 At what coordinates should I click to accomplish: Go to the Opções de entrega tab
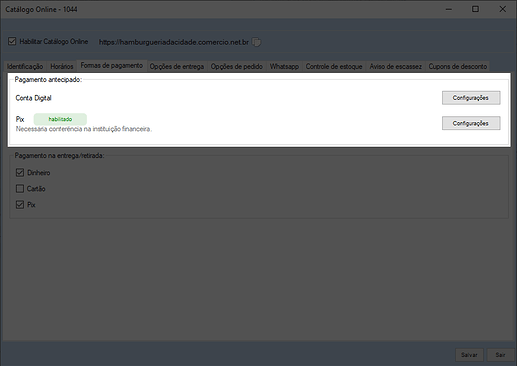point(177,66)
